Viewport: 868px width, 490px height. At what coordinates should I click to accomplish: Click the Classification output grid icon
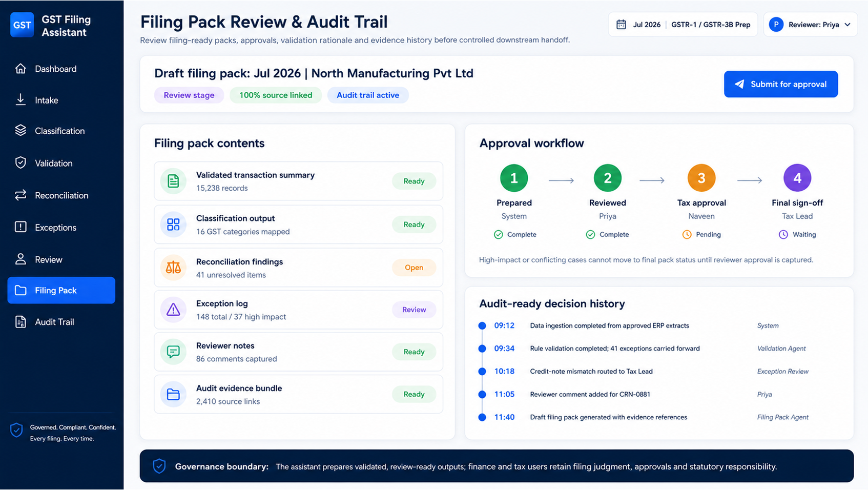(x=173, y=224)
